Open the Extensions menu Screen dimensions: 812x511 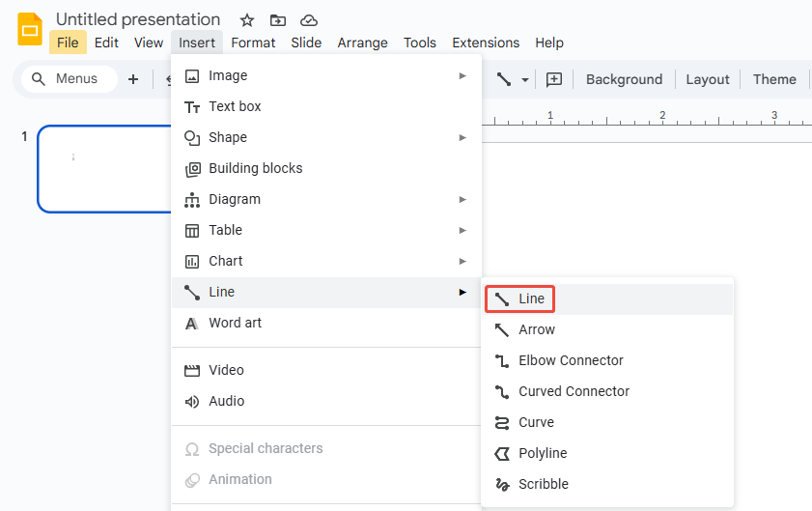click(486, 43)
